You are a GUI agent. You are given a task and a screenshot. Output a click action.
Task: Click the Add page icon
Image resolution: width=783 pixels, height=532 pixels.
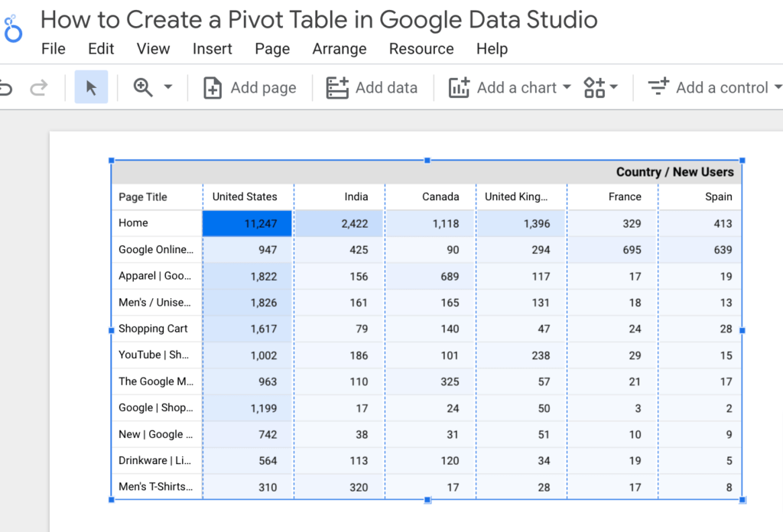coord(212,87)
